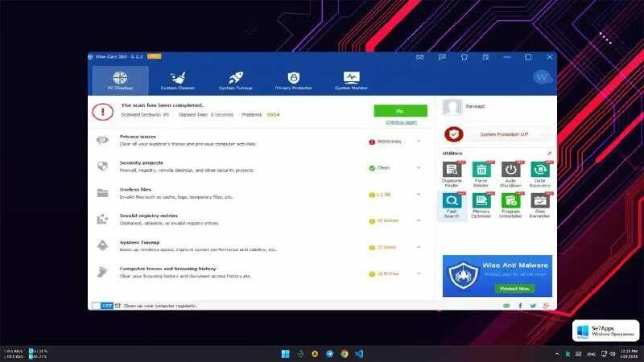Screen dimensions: 644x362
Task: Click the Checkup again link
Action: point(401,122)
